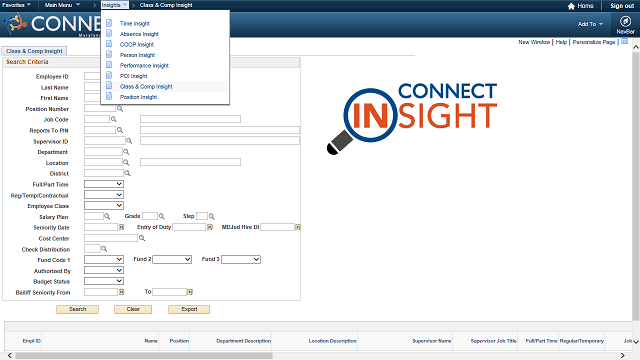Click the Time Insight document icon
The width and height of the screenshot is (640, 360).
pyautogui.click(x=109, y=23)
